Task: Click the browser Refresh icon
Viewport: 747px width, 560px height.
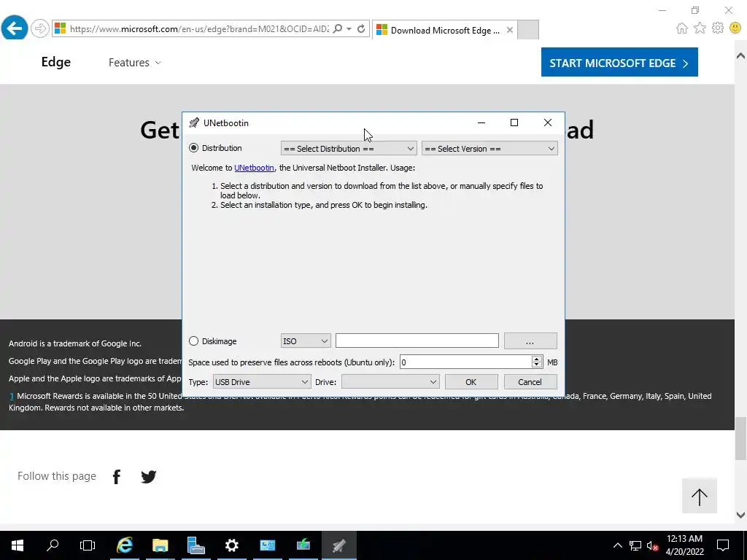Action: point(361,28)
